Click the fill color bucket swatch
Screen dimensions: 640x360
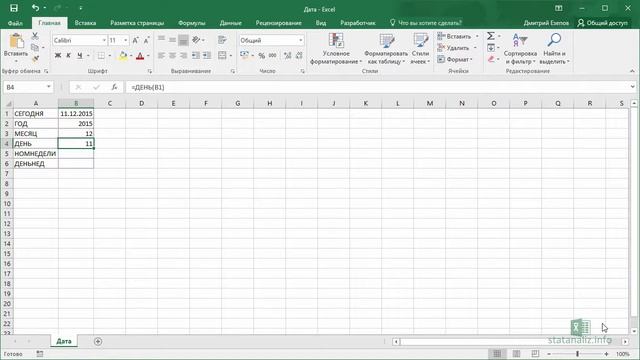(x=122, y=56)
